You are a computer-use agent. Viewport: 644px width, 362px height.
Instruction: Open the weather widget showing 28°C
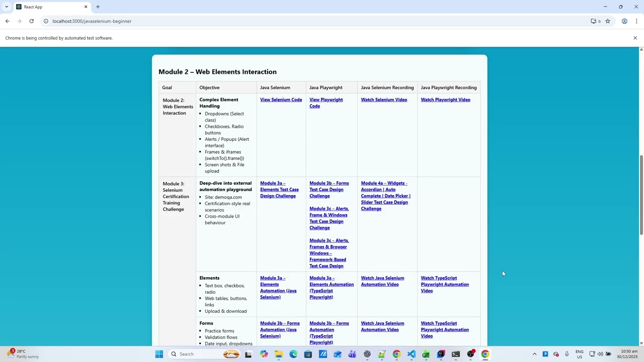[x=23, y=354]
